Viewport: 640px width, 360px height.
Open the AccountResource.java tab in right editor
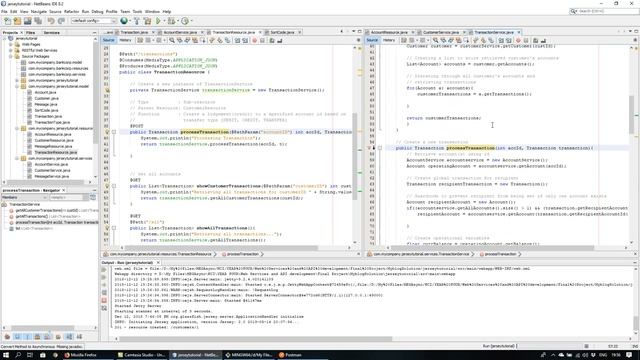pos(389,32)
